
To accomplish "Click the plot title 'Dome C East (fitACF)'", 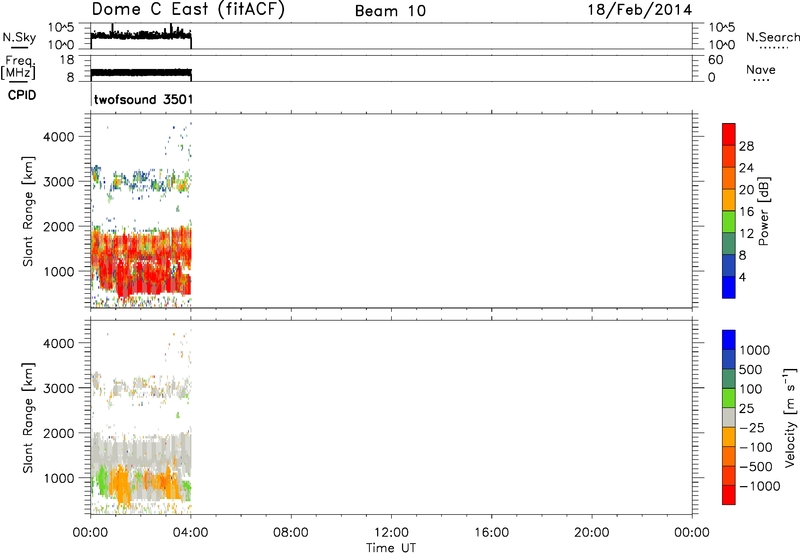I will click(x=188, y=9).
